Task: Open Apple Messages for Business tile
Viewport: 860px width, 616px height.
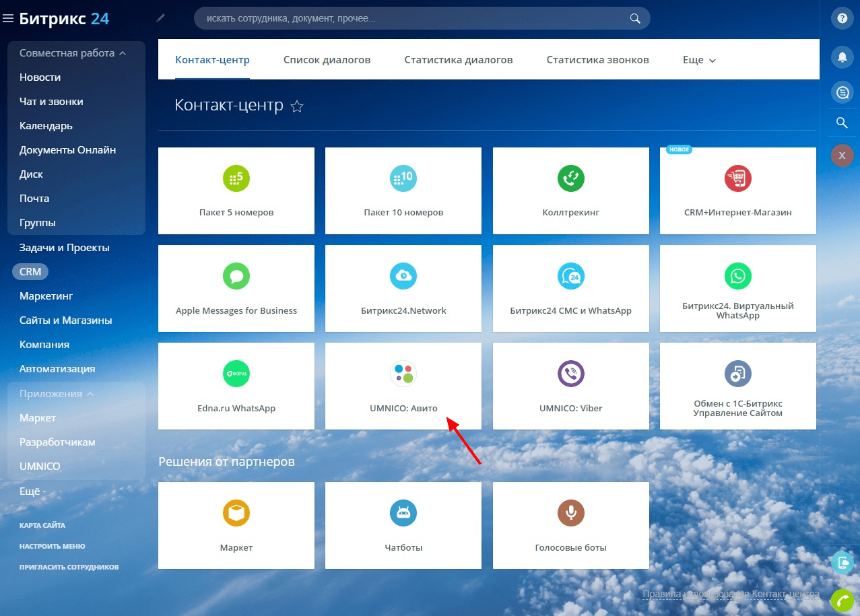Action: tap(236, 288)
